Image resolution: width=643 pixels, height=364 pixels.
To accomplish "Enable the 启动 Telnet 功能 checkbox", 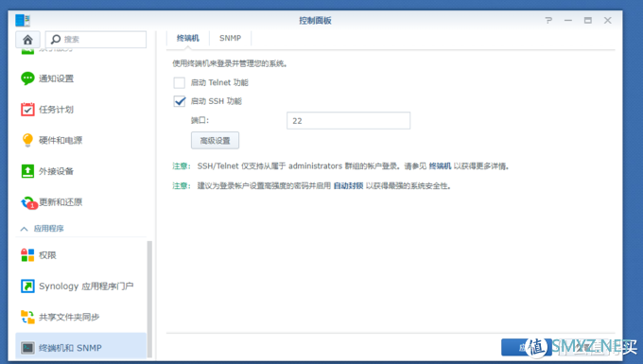I will (x=180, y=83).
